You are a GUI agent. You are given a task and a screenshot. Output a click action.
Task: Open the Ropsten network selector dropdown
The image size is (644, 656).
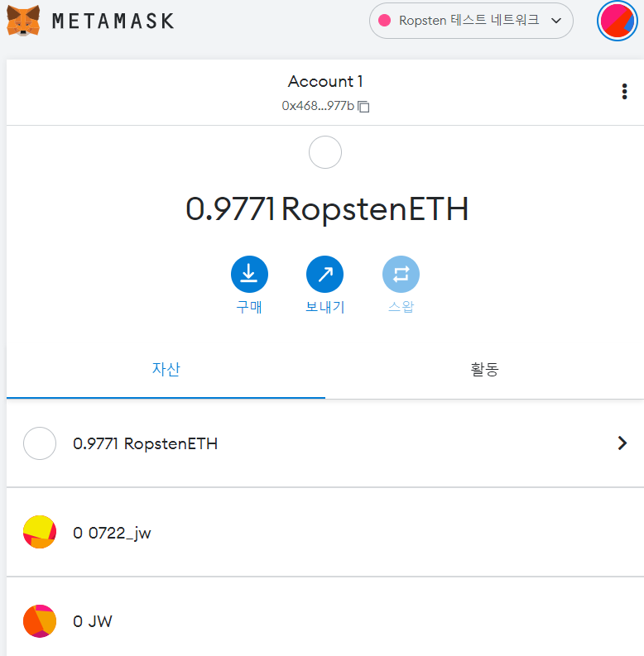[471, 21]
